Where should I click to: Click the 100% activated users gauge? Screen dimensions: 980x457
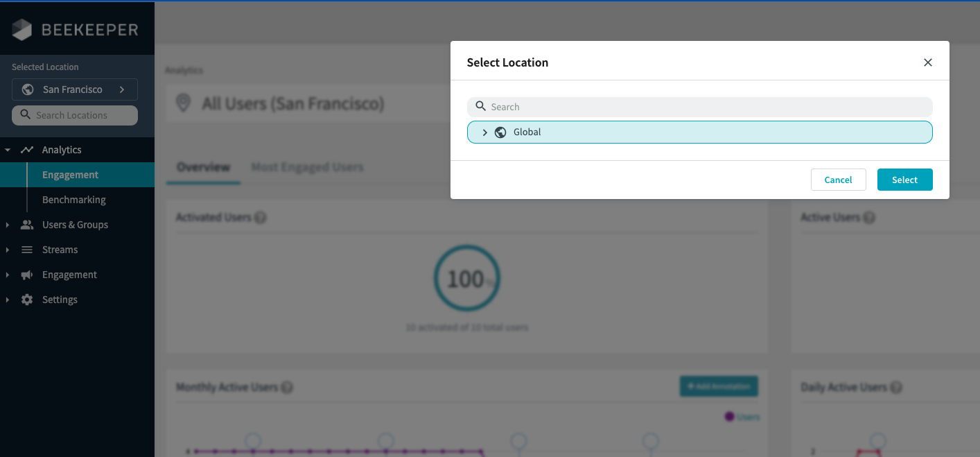point(466,279)
